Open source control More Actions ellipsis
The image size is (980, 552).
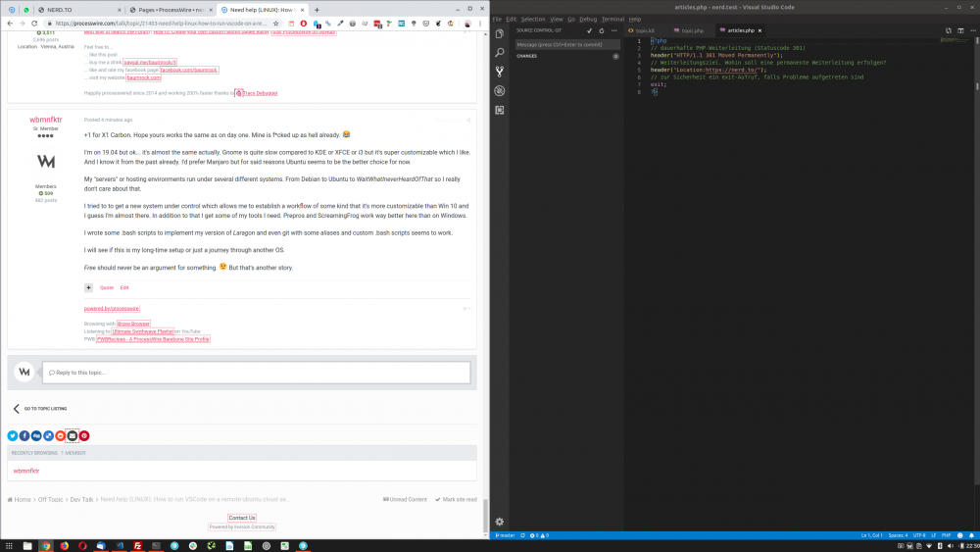[613, 30]
